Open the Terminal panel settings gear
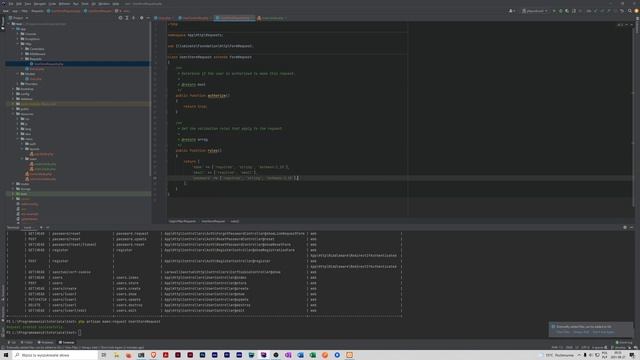This screenshot has width=640, height=360. [625, 227]
